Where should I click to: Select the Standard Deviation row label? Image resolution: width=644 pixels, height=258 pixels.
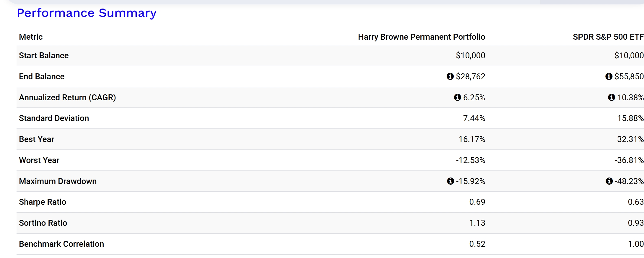[x=54, y=118]
